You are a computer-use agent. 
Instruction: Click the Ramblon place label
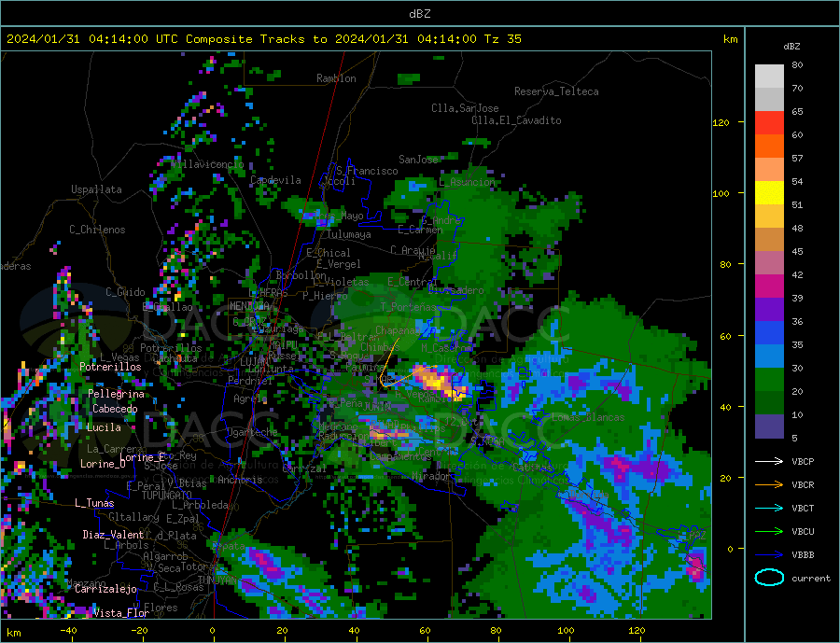(336, 78)
